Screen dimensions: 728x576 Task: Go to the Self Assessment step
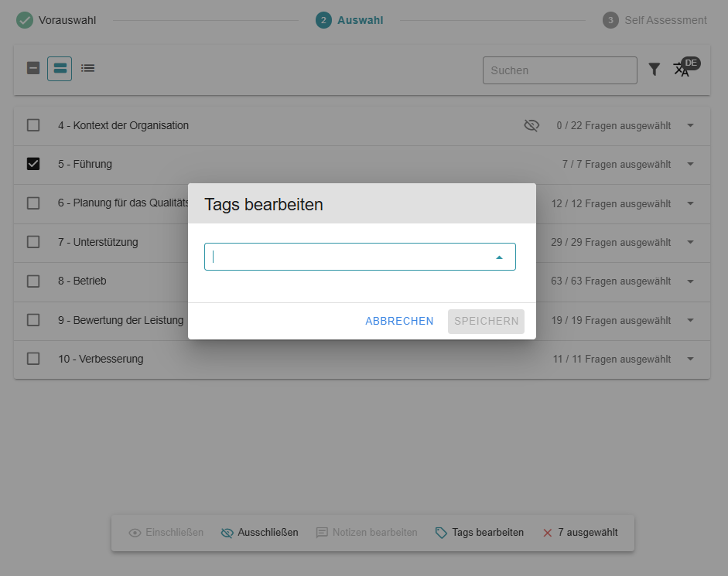(x=655, y=20)
